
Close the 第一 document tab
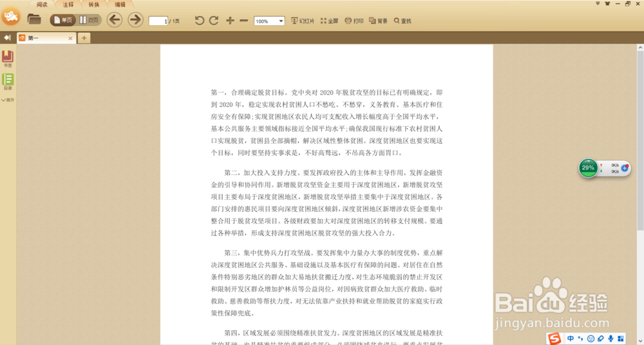[x=70, y=38]
